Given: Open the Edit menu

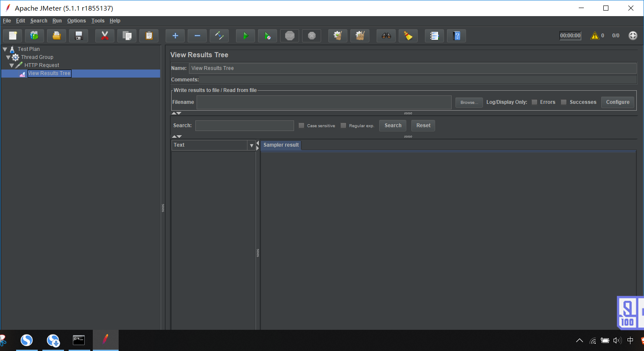Looking at the screenshot, I should click(20, 21).
